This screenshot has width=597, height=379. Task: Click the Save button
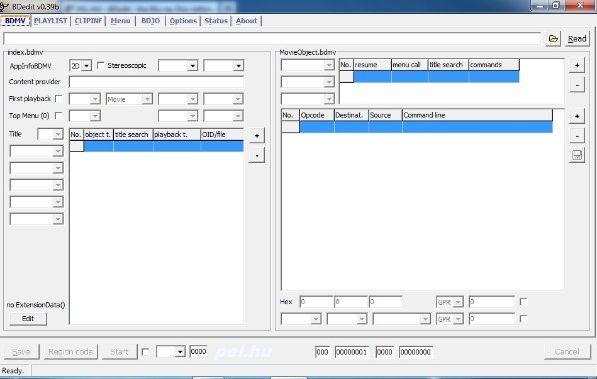tap(21, 352)
